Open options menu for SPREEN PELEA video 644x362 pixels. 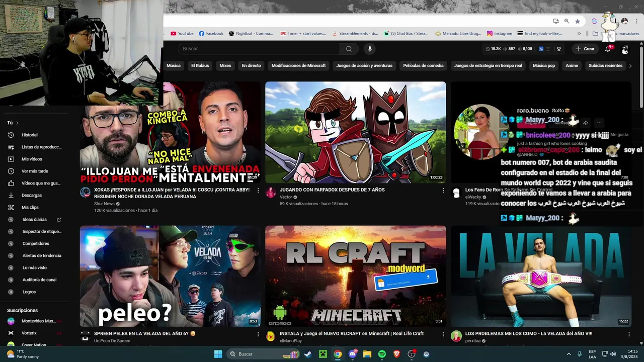258,334
